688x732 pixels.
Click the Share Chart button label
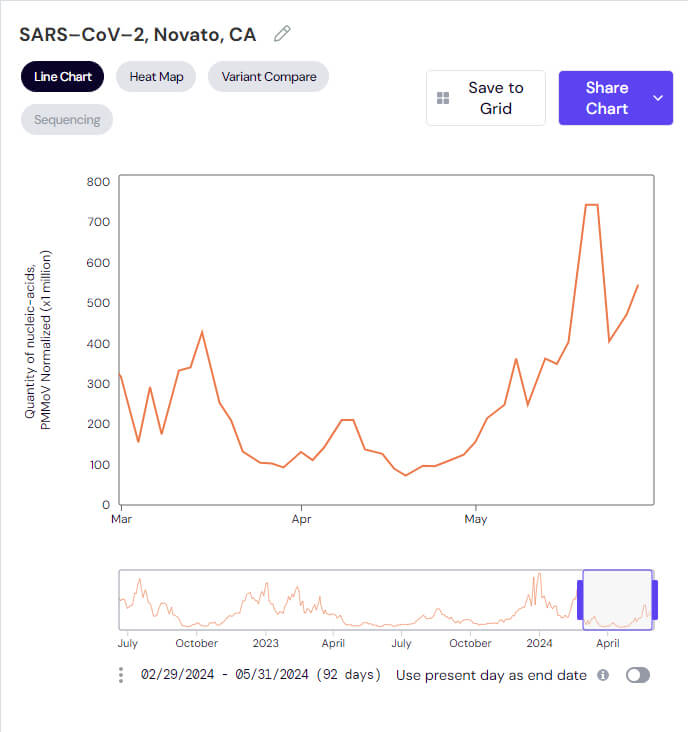click(606, 98)
